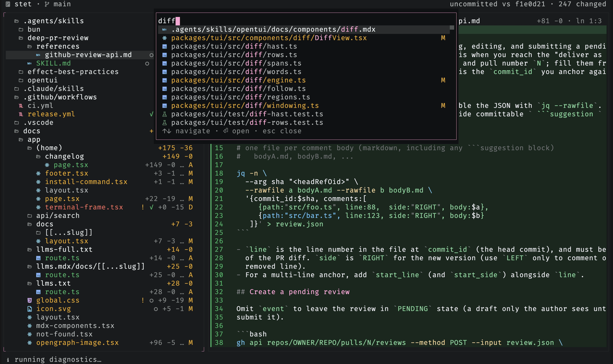Click the running diagnostics status text
Viewport: 613px width, 364px height.
coord(58,360)
